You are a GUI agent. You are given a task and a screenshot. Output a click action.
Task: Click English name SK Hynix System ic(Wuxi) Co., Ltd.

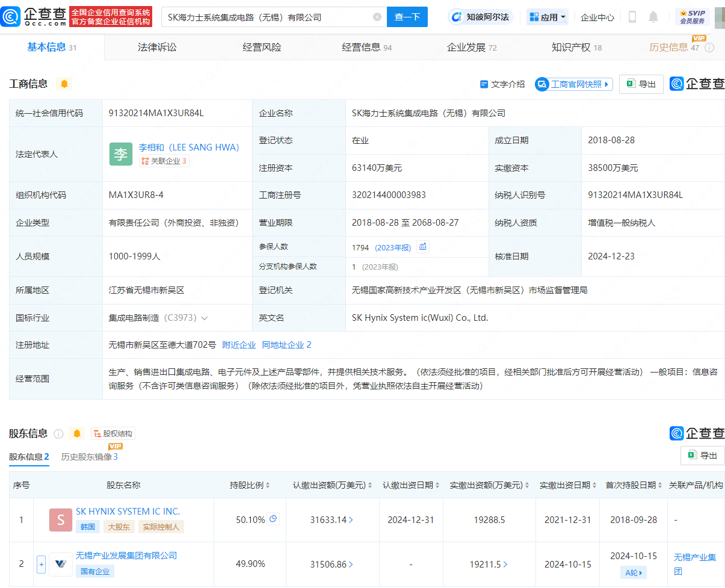[x=420, y=318]
